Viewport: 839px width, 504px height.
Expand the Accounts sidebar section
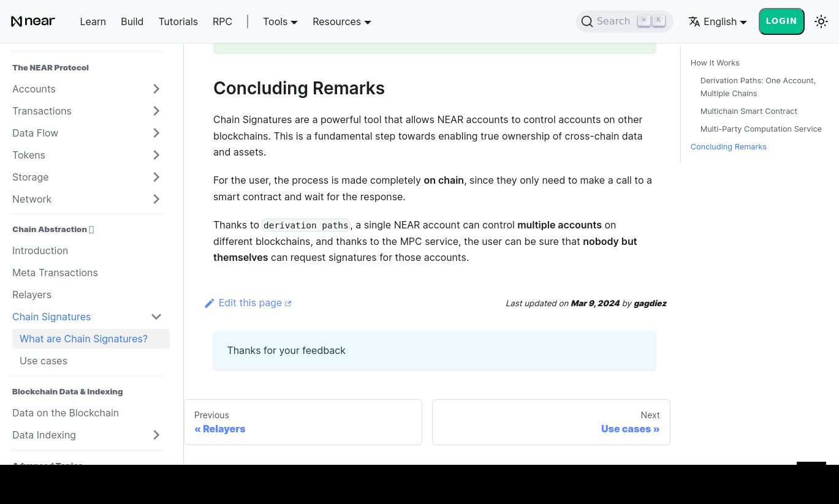[x=156, y=89]
